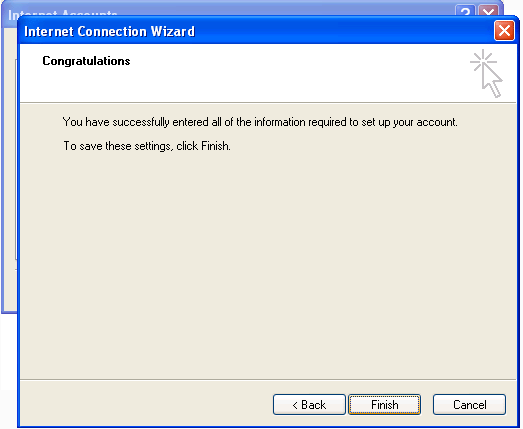The height and width of the screenshot is (429, 523).
Task: Bring the Internet Accounts title bar forward
Action: [233, 8]
